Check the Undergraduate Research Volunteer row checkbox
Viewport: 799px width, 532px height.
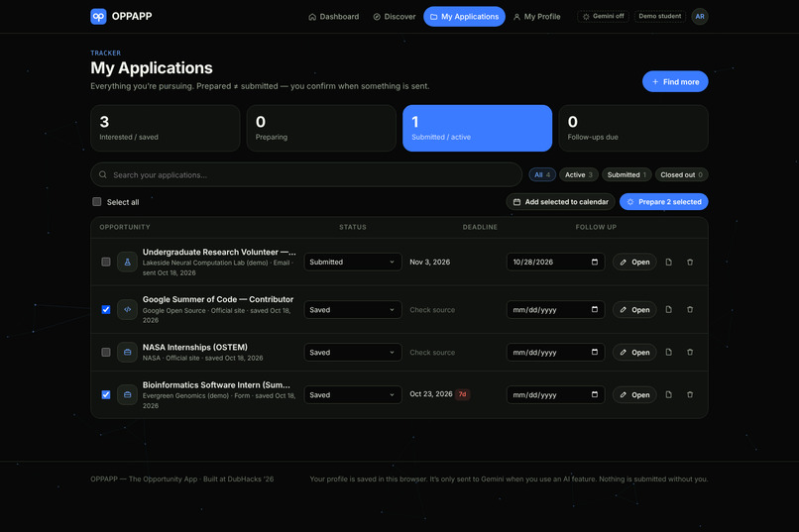point(106,262)
